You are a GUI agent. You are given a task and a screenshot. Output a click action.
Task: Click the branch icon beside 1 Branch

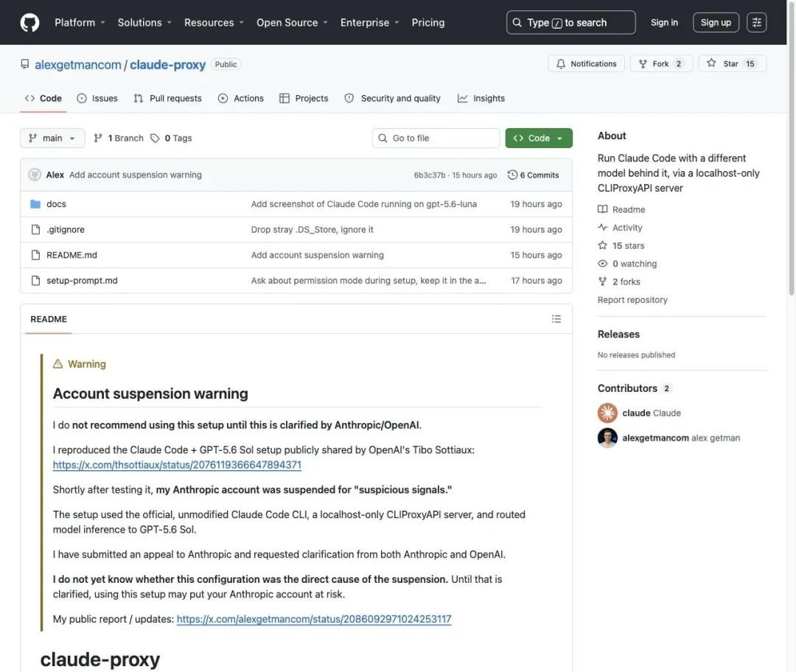98,138
